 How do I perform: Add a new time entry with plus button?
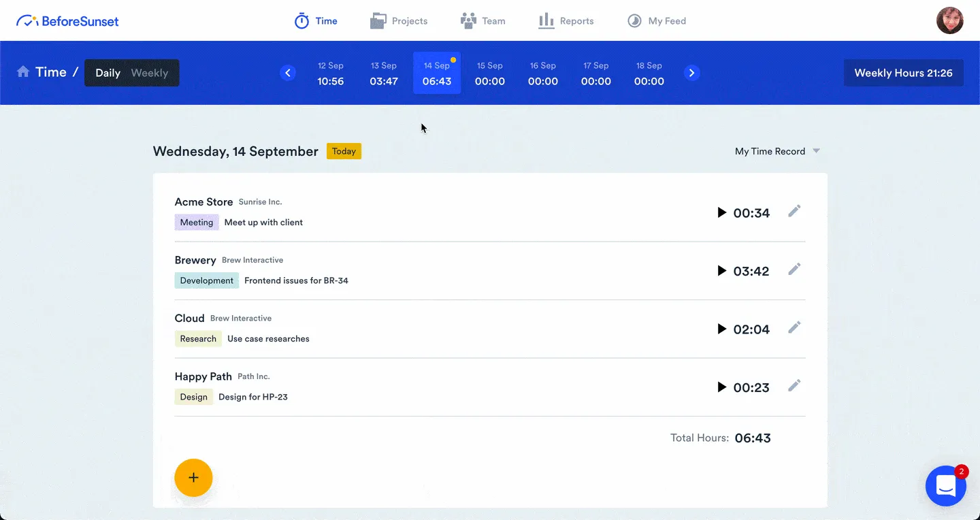tap(193, 478)
